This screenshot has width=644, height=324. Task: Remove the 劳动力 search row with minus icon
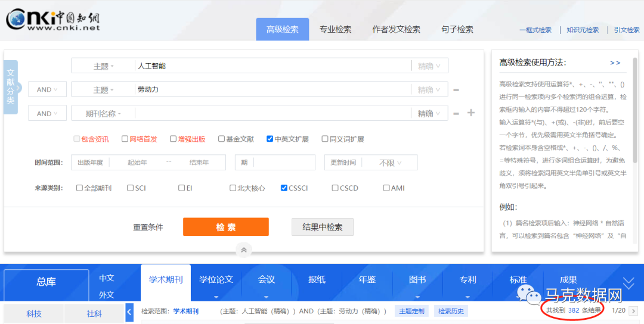[x=456, y=90]
